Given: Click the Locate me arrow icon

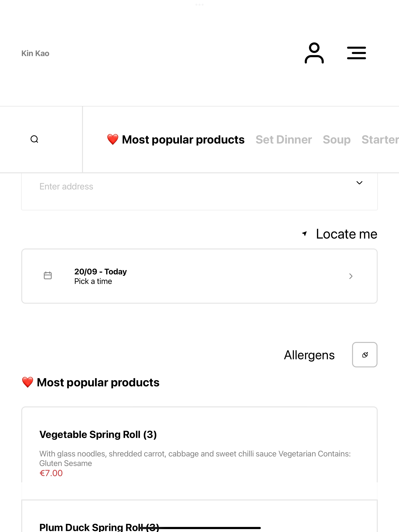Looking at the screenshot, I should (305, 233).
